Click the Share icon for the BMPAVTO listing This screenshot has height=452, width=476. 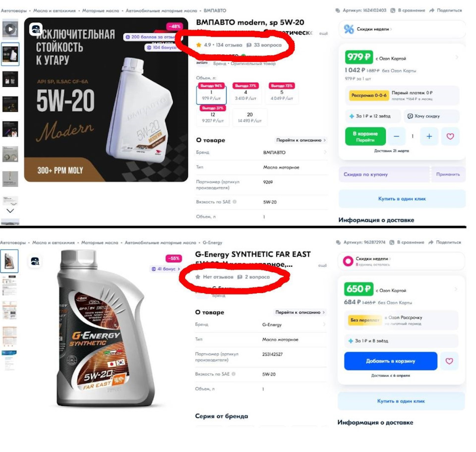point(445,10)
